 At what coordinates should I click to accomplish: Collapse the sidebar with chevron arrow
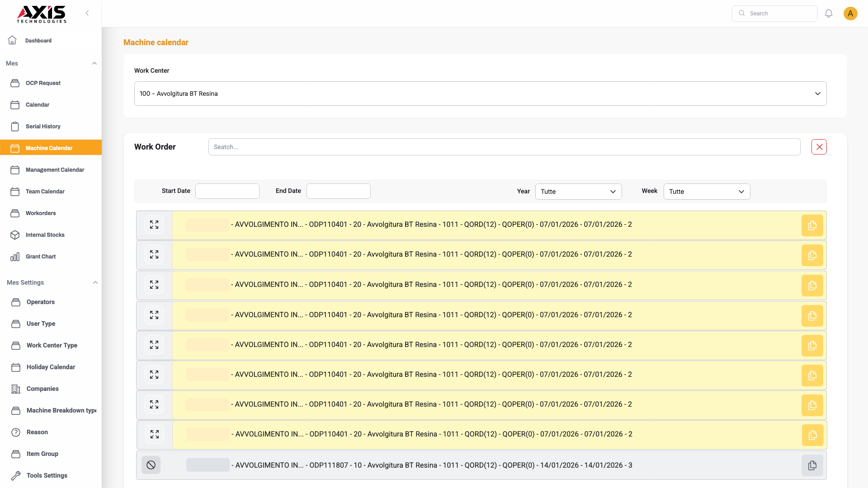pyautogui.click(x=87, y=13)
